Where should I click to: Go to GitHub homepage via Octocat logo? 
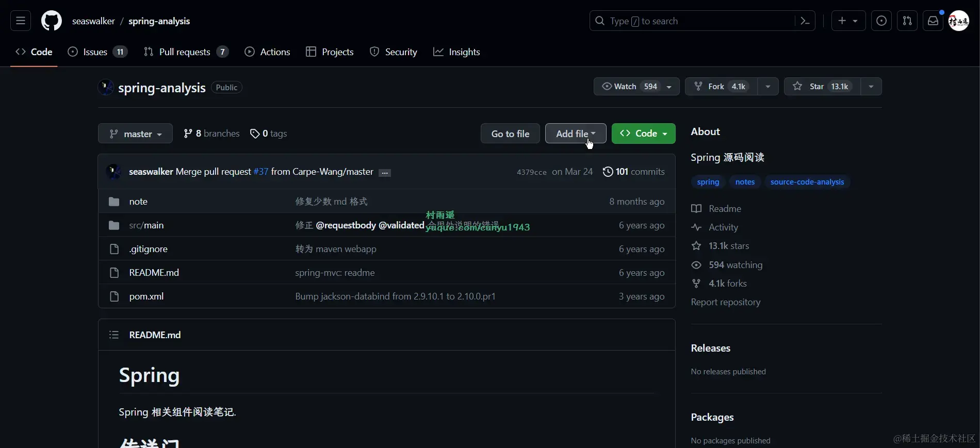pyautogui.click(x=52, y=21)
